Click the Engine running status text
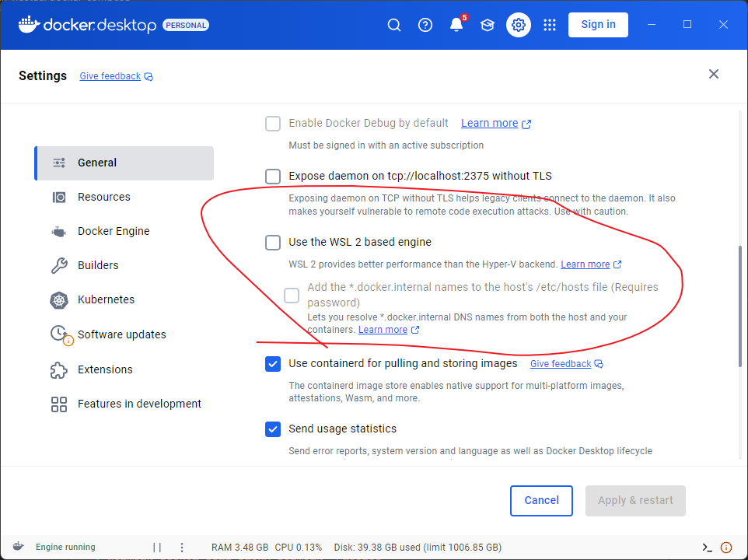 tap(65, 547)
